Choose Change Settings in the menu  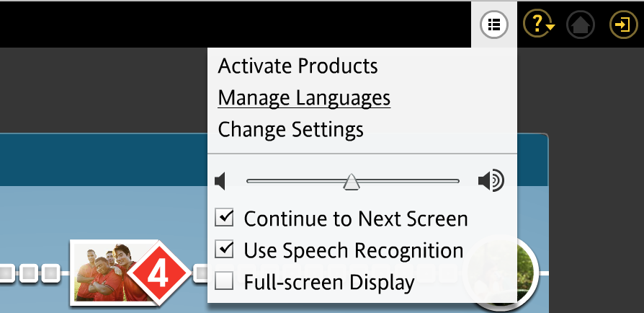(x=290, y=130)
